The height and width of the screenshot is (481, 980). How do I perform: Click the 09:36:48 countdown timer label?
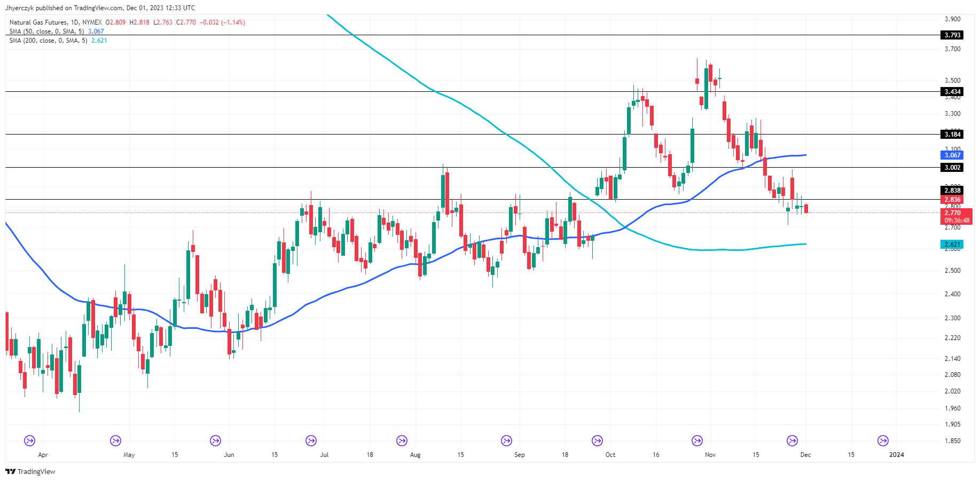tap(957, 220)
